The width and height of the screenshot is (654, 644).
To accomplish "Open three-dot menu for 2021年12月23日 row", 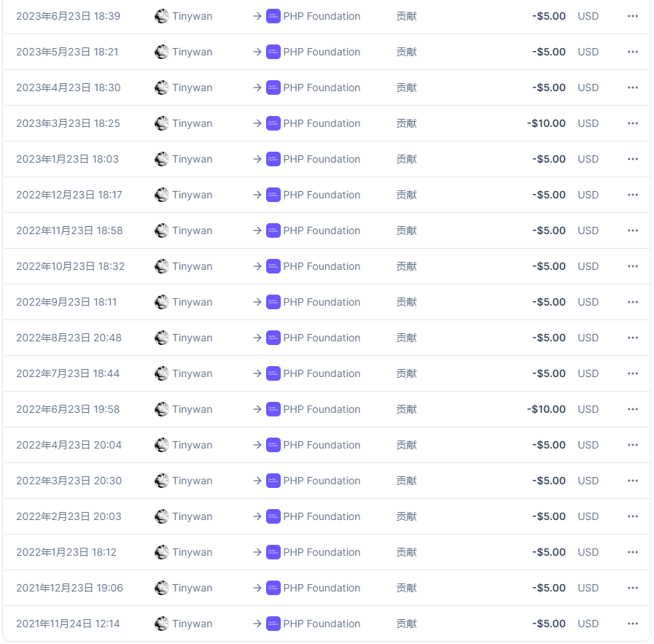I will (632, 588).
